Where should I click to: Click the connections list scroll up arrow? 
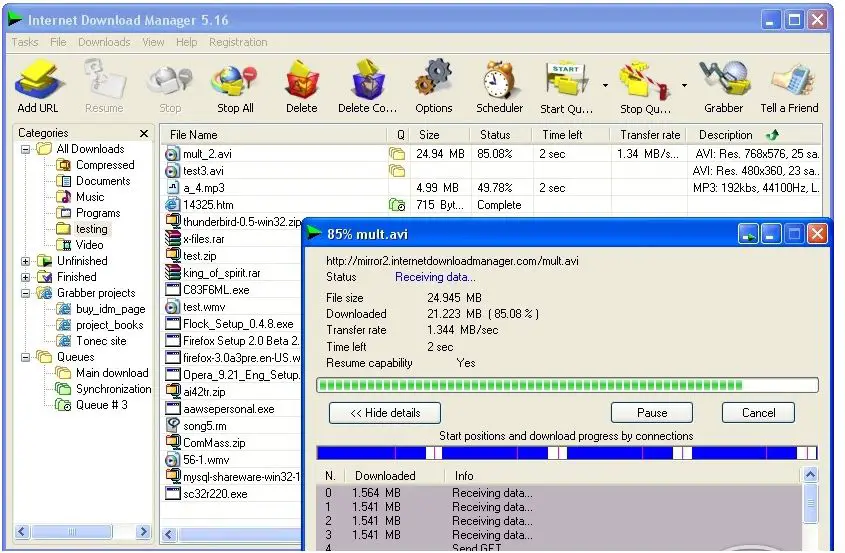click(811, 475)
